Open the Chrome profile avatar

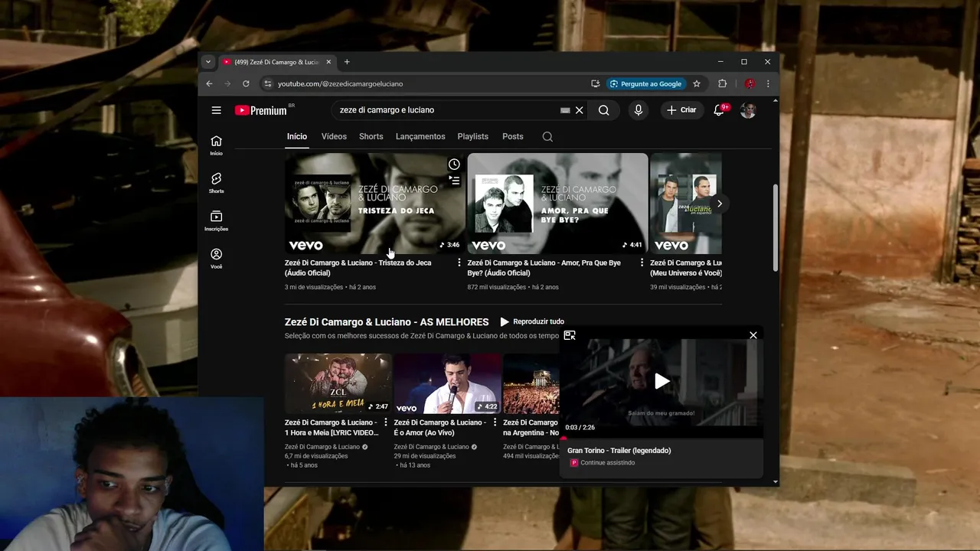pyautogui.click(x=750, y=83)
